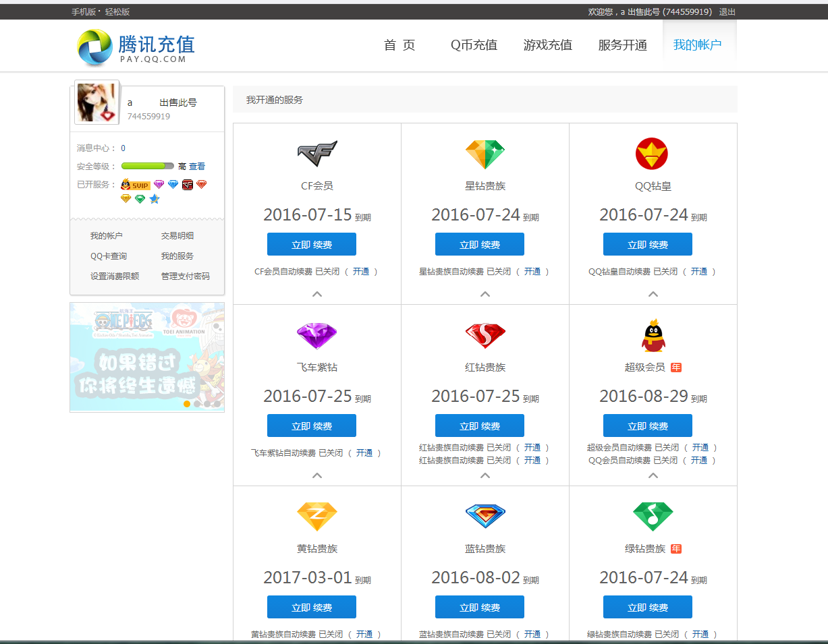Click the small red diamond in 已开服务

tap(202, 185)
